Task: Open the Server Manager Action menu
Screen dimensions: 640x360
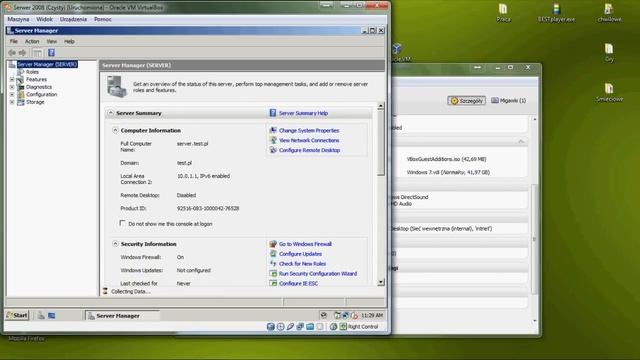Action: [32, 41]
